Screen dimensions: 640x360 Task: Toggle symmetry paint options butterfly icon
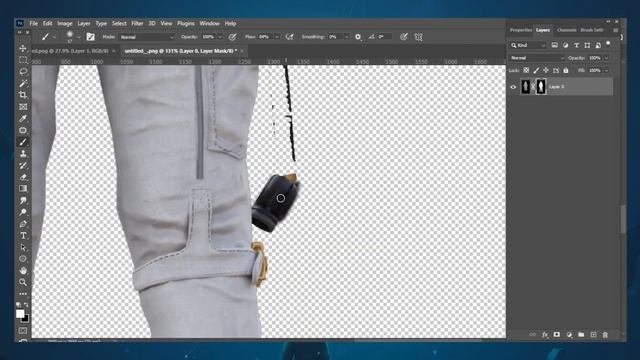418,37
